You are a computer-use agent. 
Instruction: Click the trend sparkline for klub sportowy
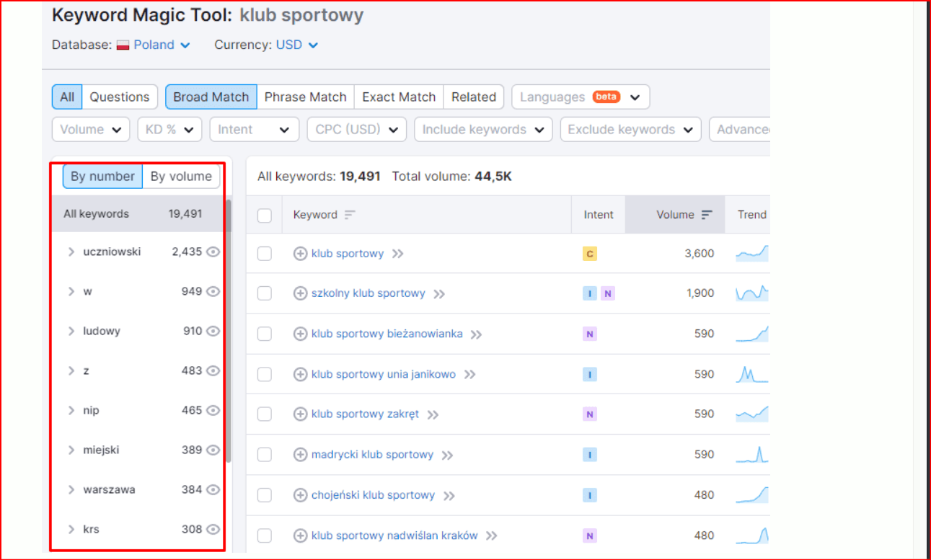coord(751,254)
